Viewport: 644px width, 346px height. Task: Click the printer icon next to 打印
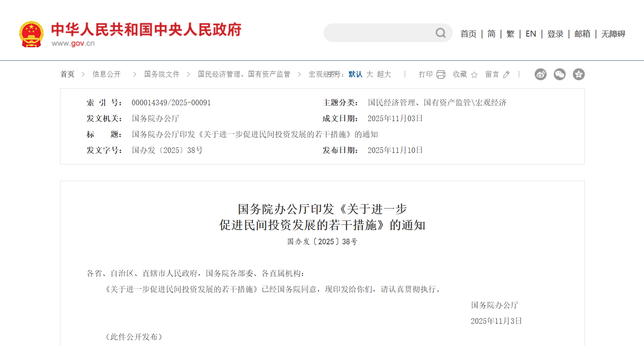(x=441, y=75)
